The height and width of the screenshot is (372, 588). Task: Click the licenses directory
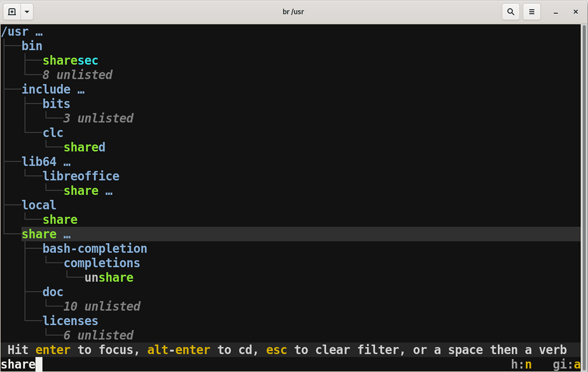coord(70,321)
